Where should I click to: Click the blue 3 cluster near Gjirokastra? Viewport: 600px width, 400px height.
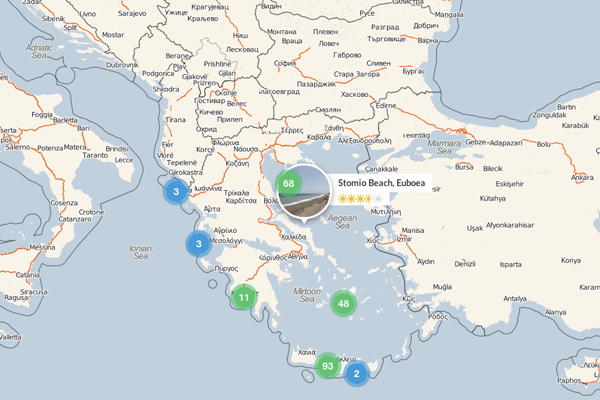(176, 192)
